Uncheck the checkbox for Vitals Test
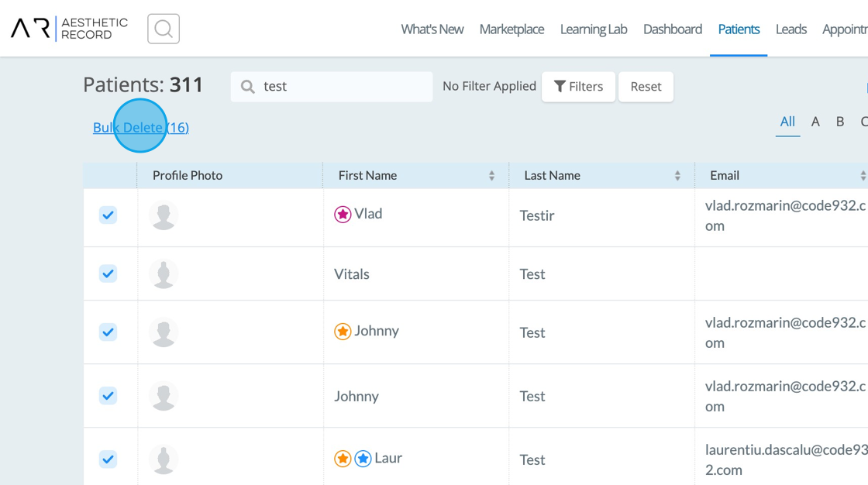The image size is (868, 485). (x=108, y=273)
